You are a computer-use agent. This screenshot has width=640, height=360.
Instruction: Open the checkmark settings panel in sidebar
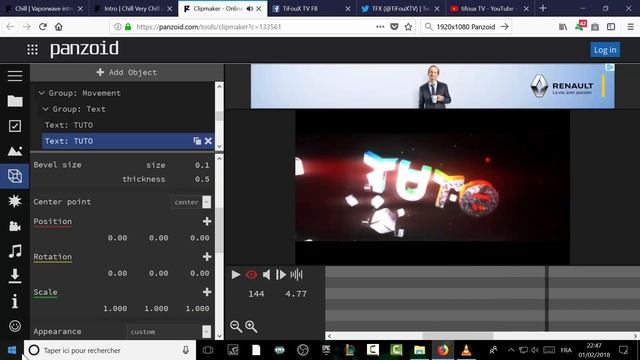15,126
